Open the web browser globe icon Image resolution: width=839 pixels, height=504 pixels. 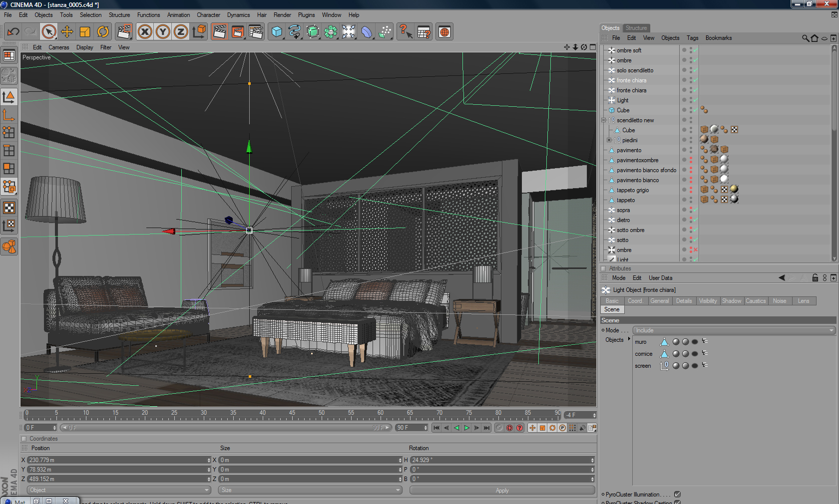tap(444, 32)
